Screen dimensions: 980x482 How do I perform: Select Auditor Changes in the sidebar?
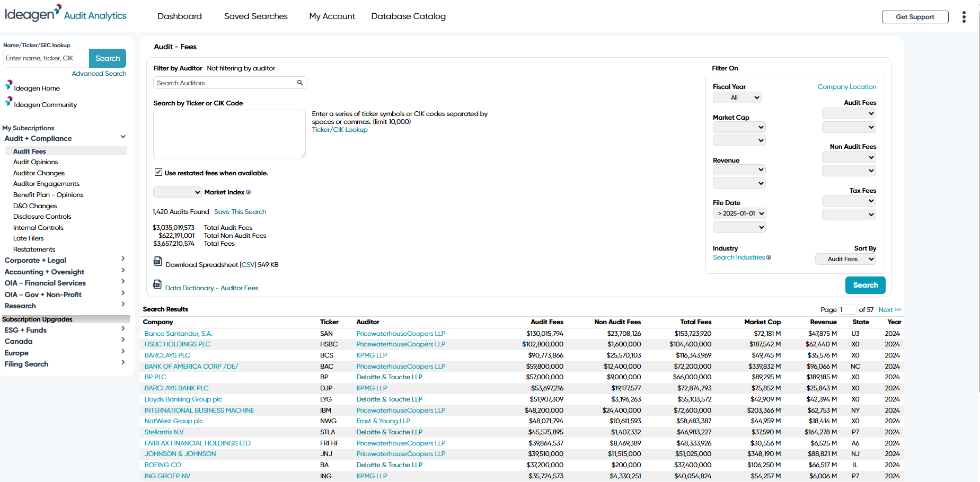pos(39,173)
